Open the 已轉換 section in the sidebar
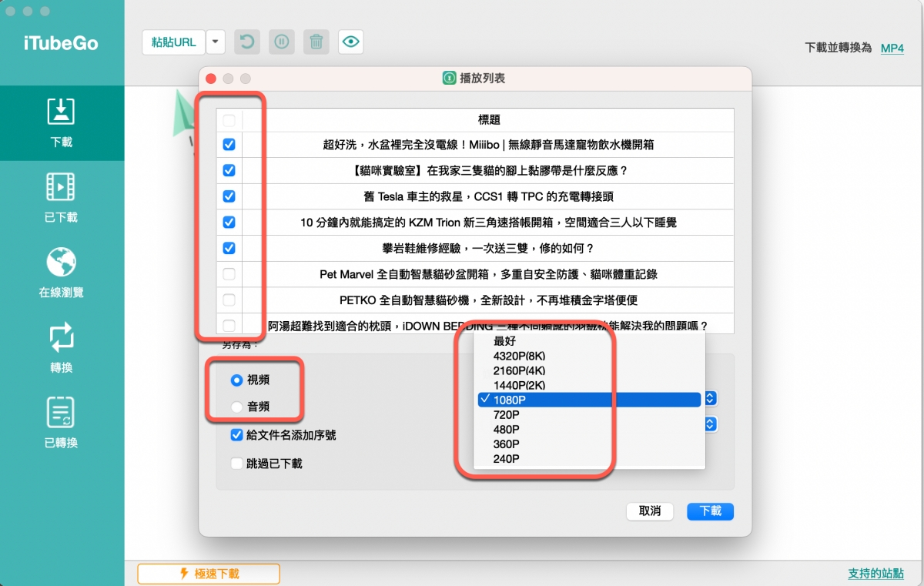The width and height of the screenshot is (924, 586). (61, 424)
